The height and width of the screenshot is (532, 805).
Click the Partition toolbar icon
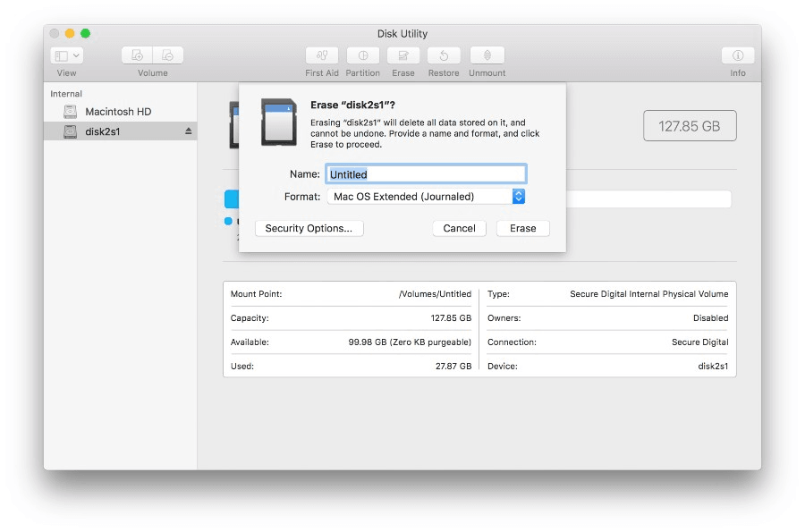(362, 55)
